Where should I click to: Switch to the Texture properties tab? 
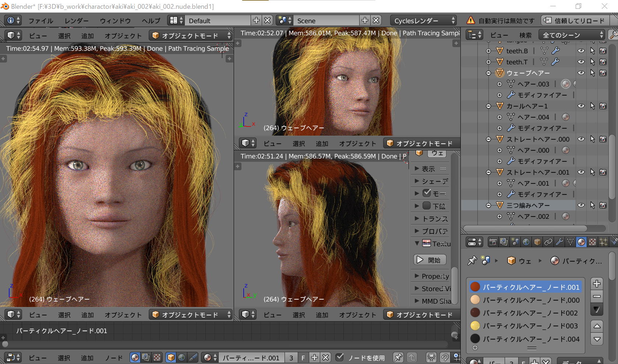(592, 242)
